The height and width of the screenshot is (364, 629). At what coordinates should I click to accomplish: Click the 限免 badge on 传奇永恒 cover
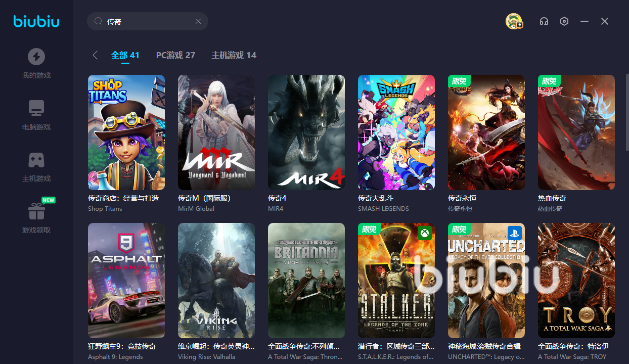[459, 81]
